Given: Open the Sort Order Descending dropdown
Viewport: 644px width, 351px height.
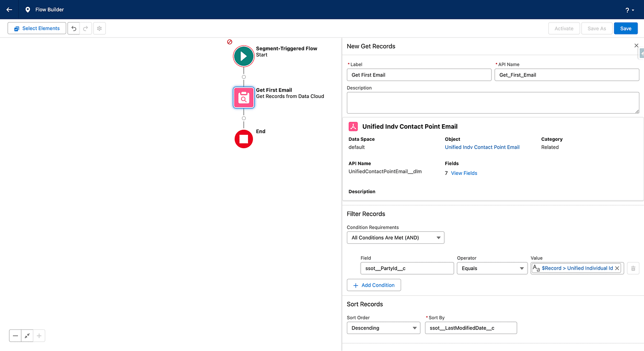Looking at the screenshot, I should 383,328.
